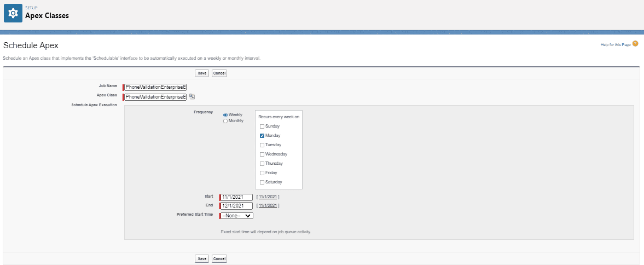Image resolution: width=644 pixels, height=265 pixels.
Task: Uncheck the Monday checkbox
Action: tap(262, 136)
